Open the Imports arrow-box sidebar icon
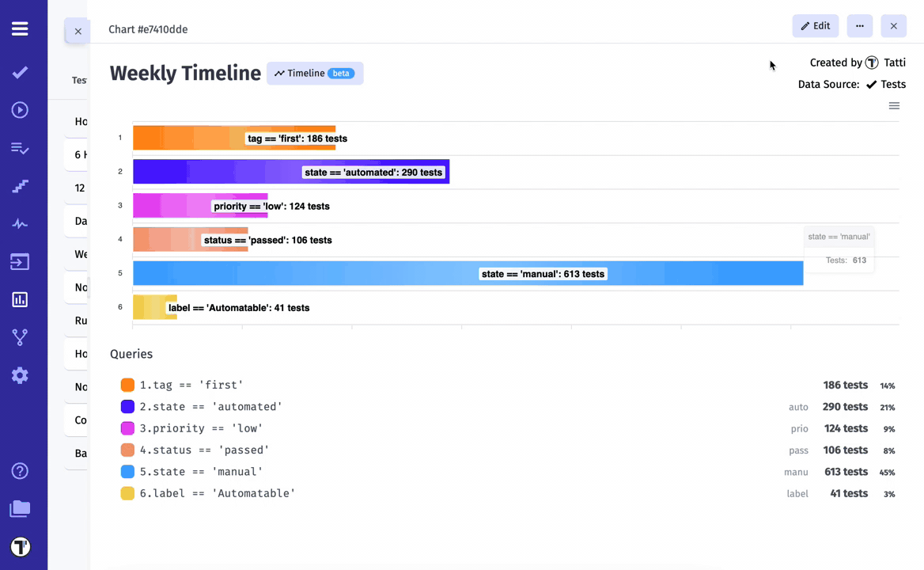Viewport: 924px width, 570px height. 20,262
